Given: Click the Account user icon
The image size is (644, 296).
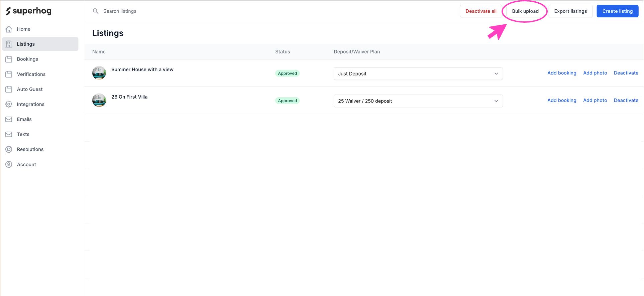Looking at the screenshot, I should tap(9, 164).
